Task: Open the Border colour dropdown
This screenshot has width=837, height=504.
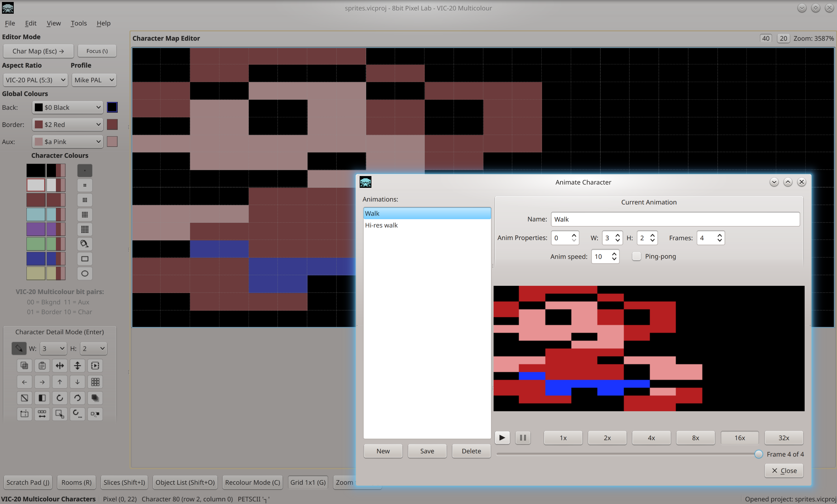Action: tap(68, 124)
